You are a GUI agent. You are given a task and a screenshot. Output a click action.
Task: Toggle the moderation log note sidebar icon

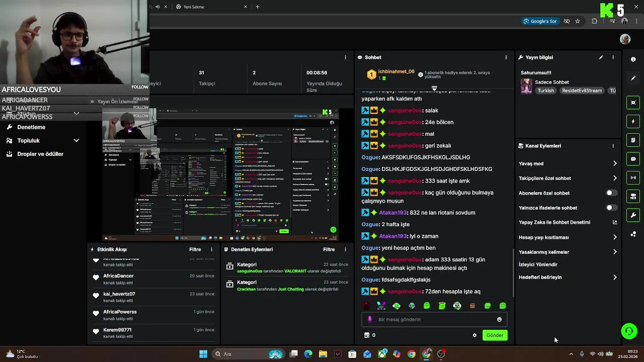pyautogui.click(x=633, y=140)
